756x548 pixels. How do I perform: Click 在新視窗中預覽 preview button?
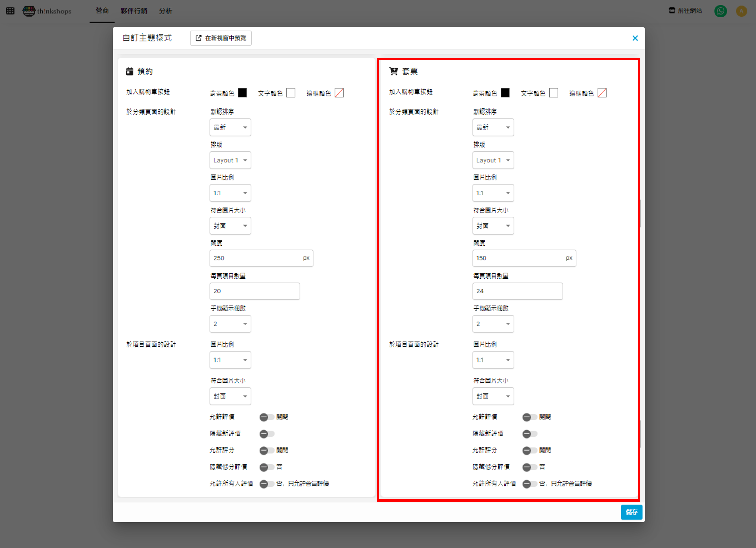[x=221, y=38]
